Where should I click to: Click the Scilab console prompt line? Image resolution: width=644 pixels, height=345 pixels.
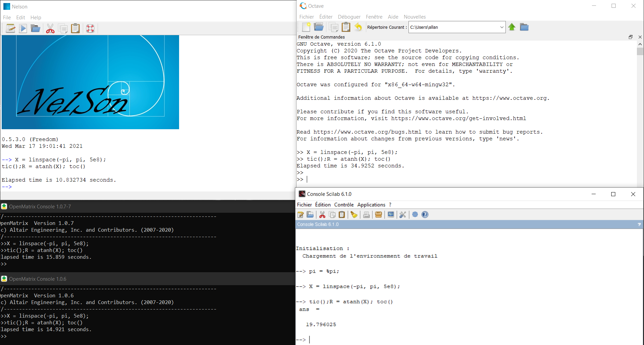coord(469,339)
